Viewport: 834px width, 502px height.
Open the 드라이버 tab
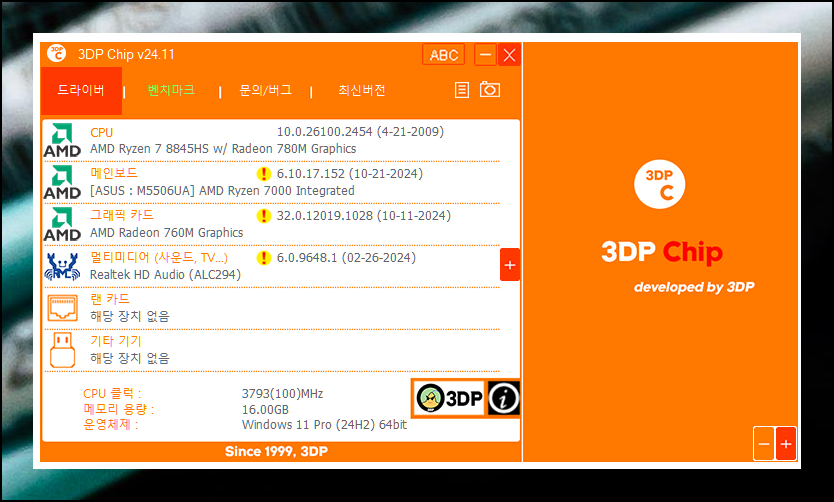[81, 90]
